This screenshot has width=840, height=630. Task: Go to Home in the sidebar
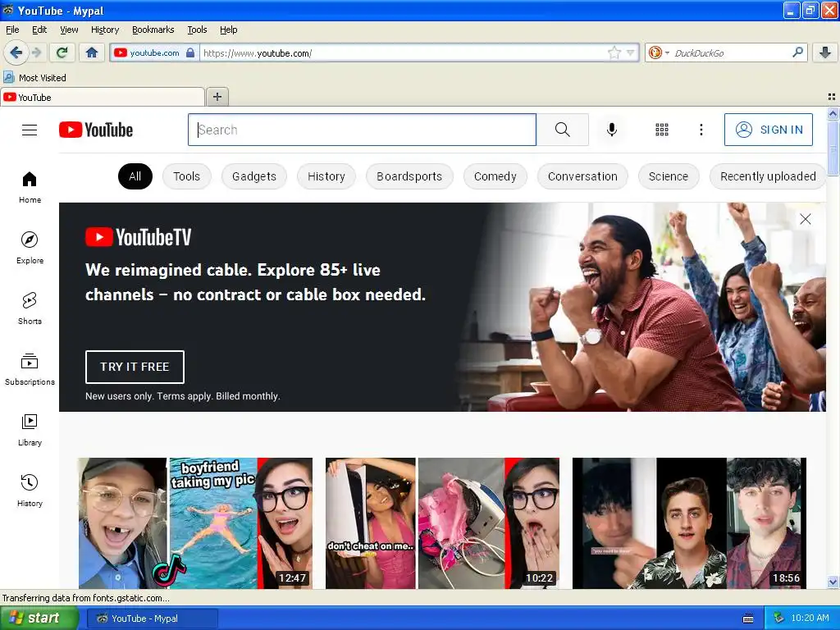coord(30,188)
